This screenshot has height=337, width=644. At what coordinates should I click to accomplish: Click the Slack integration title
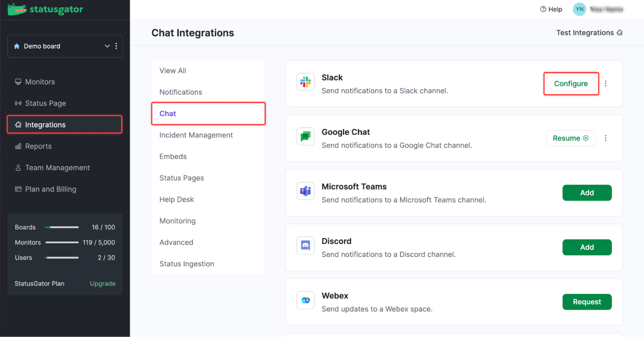[x=332, y=77]
